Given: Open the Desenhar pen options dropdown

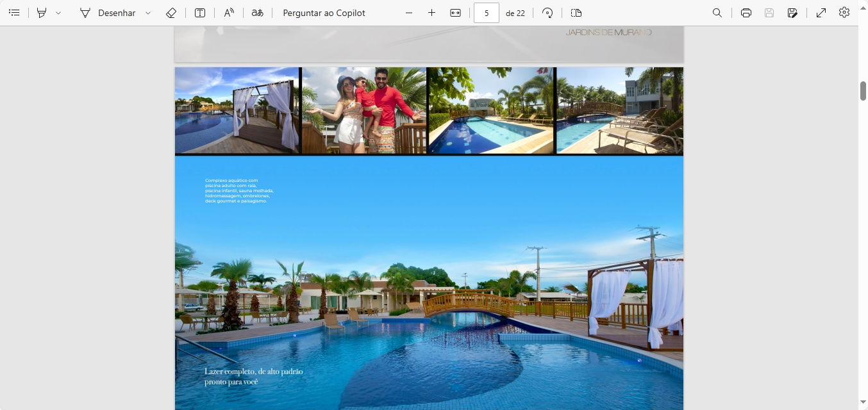Looking at the screenshot, I should click(148, 13).
